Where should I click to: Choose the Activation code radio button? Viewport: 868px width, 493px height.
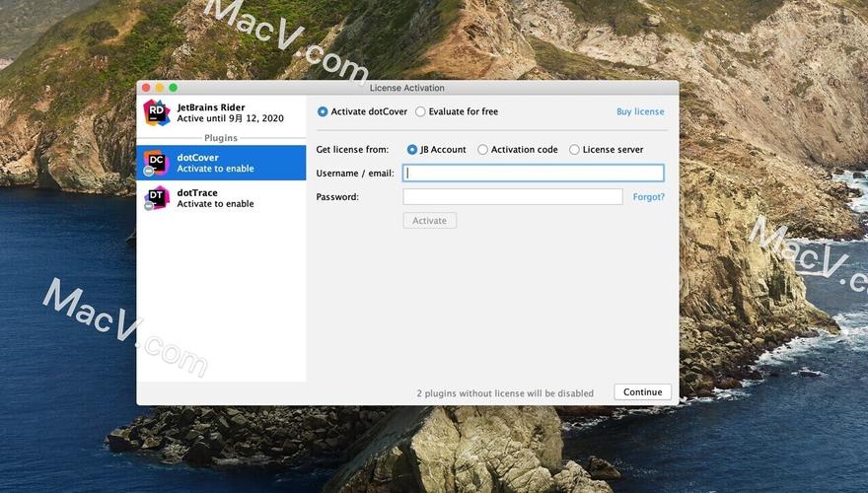point(482,150)
